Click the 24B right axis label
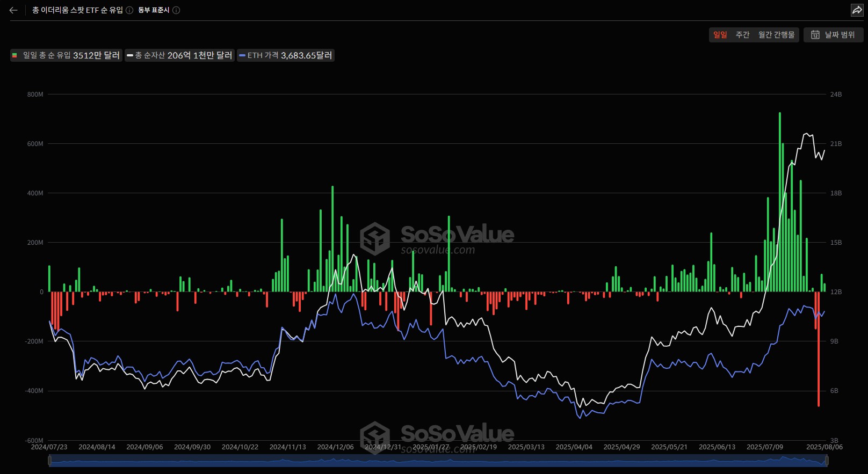The image size is (868, 474). (x=836, y=94)
